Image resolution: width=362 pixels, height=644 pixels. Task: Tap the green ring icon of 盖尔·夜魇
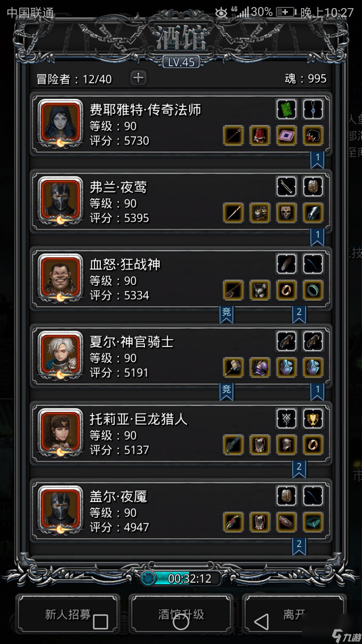(313, 522)
